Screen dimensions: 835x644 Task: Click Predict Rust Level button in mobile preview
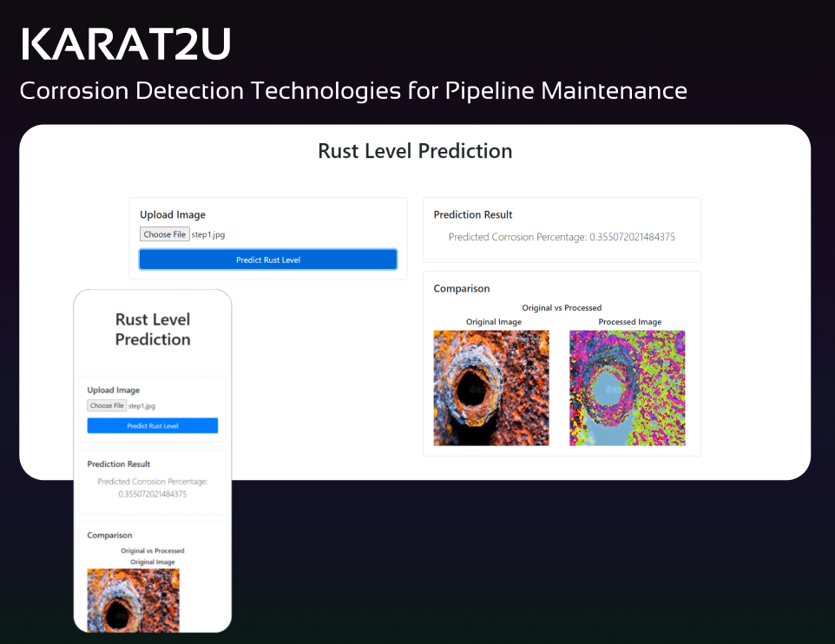pyautogui.click(x=152, y=425)
